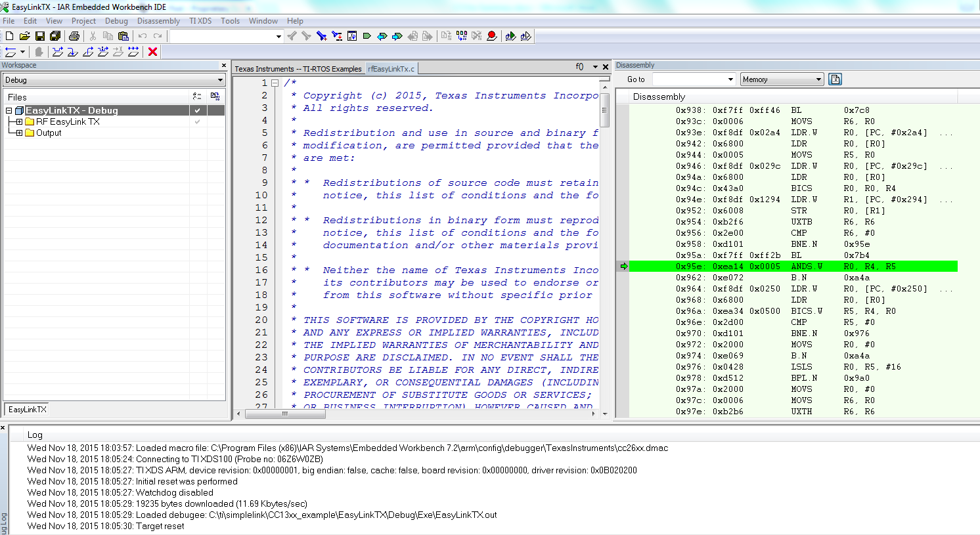Screen dimensions: 980x535
Task: Switch to the rfEasyLinkTx.c tab
Action: [391, 68]
